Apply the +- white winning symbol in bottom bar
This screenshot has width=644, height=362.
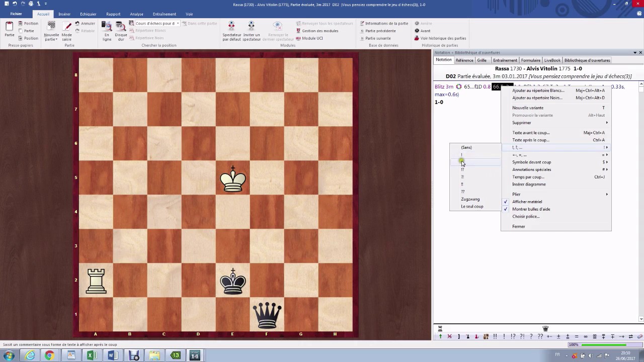[549, 336]
